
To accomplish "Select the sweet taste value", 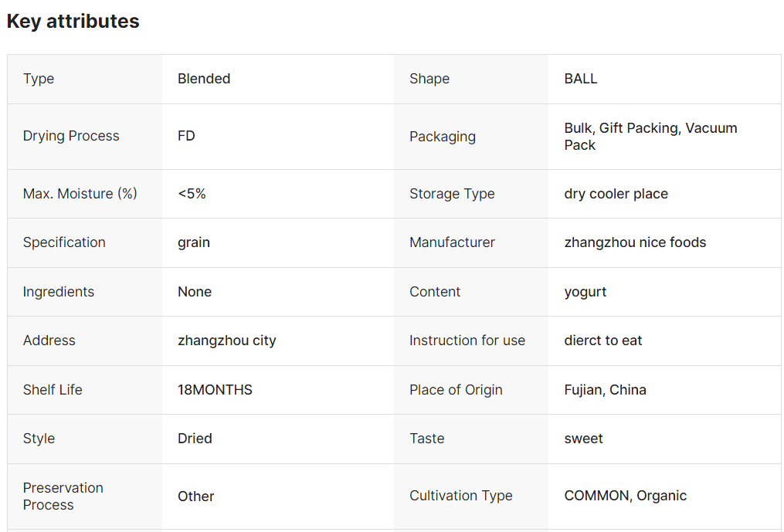I will click(583, 439).
